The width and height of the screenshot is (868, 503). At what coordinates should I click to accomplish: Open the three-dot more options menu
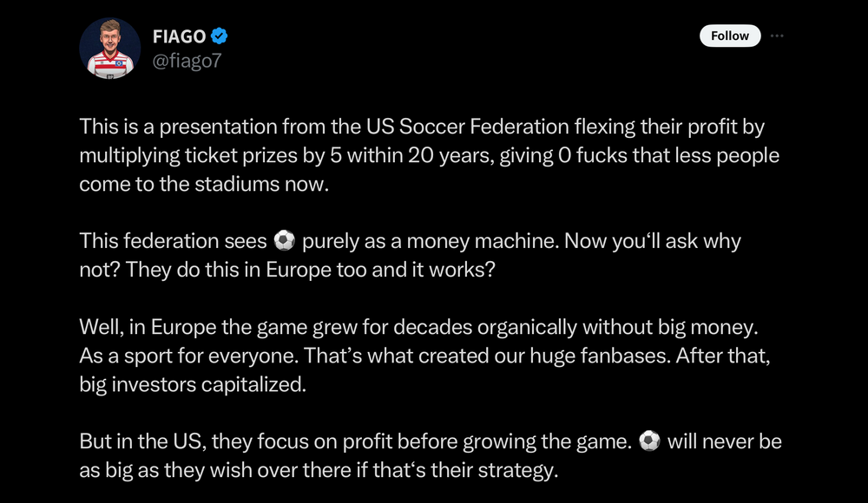(x=777, y=36)
